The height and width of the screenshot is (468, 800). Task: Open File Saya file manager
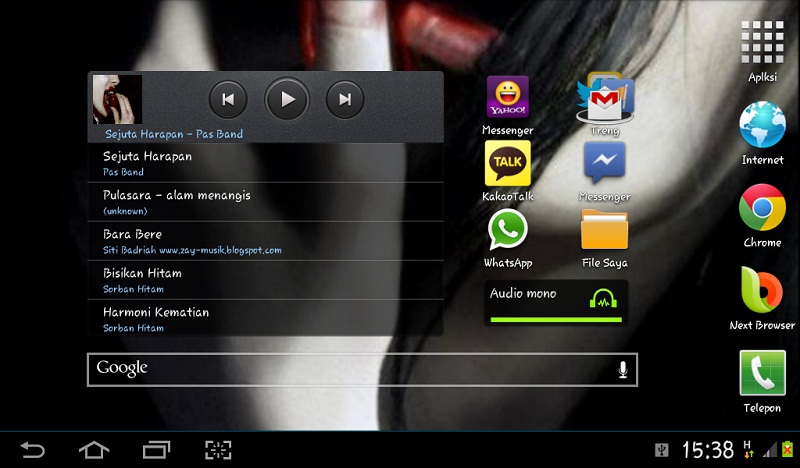click(x=605, y=230)
